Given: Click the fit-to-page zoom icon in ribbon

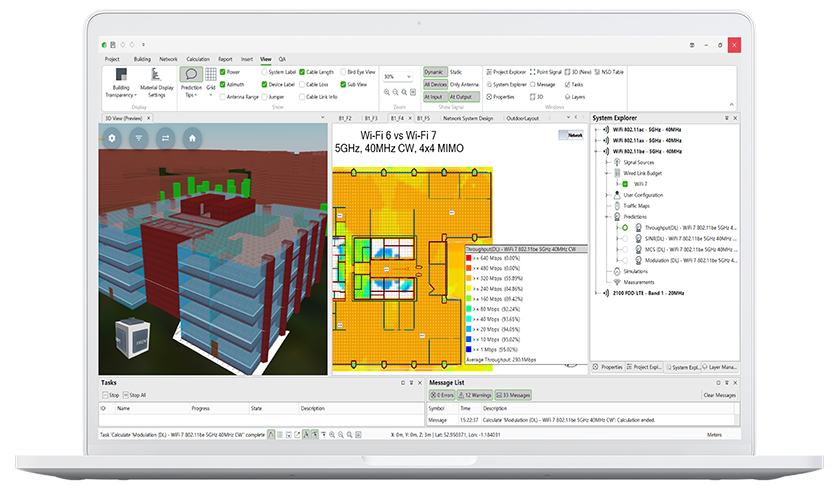Looking at the screenshot, I should click(x=413, y=92).
